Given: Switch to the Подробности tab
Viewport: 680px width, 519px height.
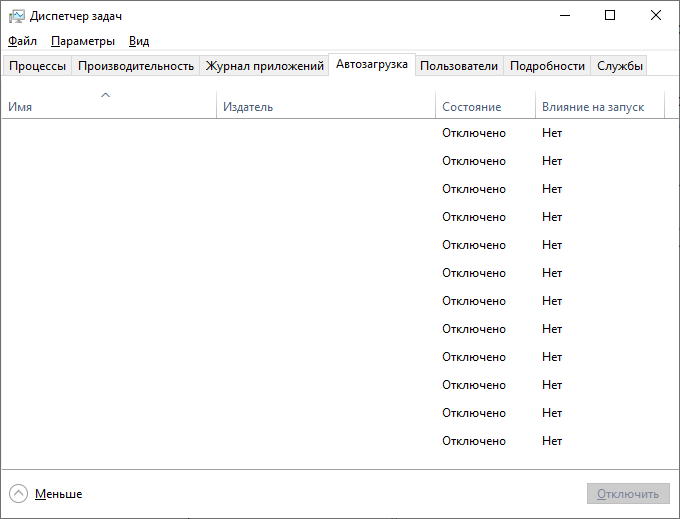Looking at the screenshot, I should tap(547, 66).
